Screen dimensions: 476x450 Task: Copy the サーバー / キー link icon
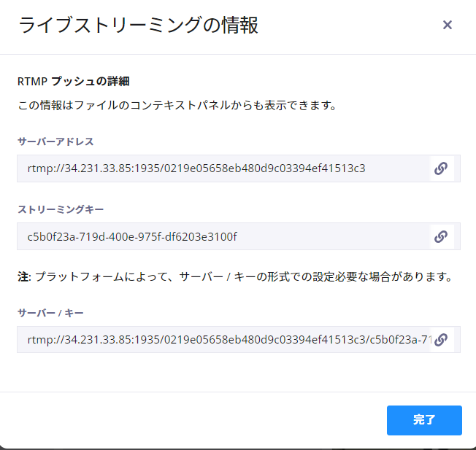(x=441, y=340)
